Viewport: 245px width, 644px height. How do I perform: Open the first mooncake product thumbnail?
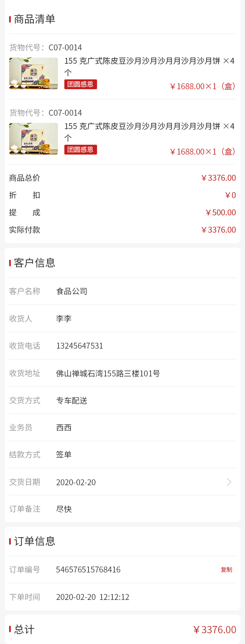coord(34,73)
